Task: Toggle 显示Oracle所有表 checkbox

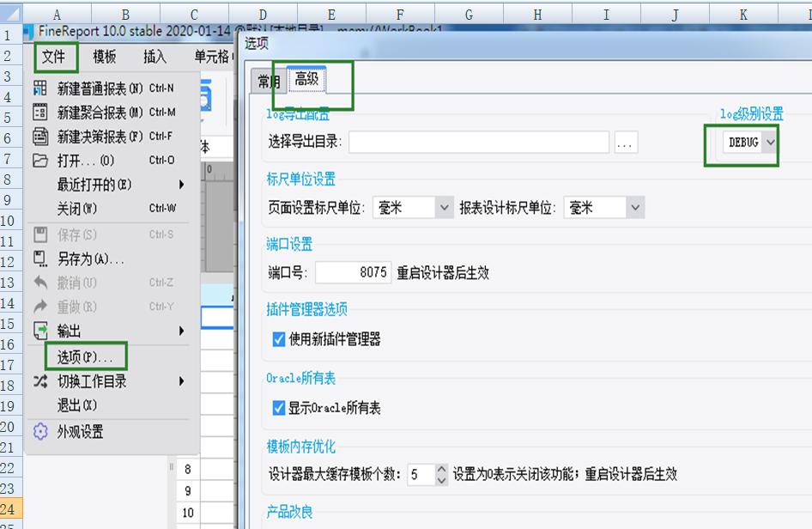Action: coord(279,408)
